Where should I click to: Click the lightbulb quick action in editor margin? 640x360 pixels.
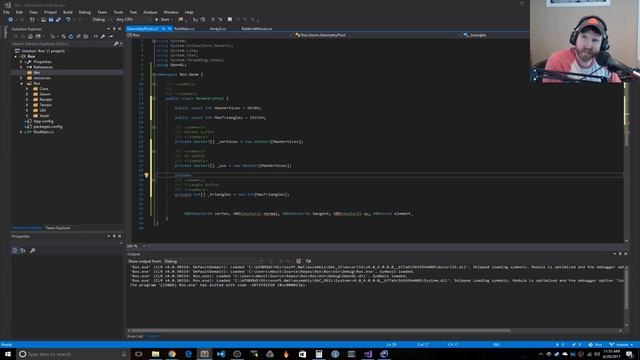[146, 175]
